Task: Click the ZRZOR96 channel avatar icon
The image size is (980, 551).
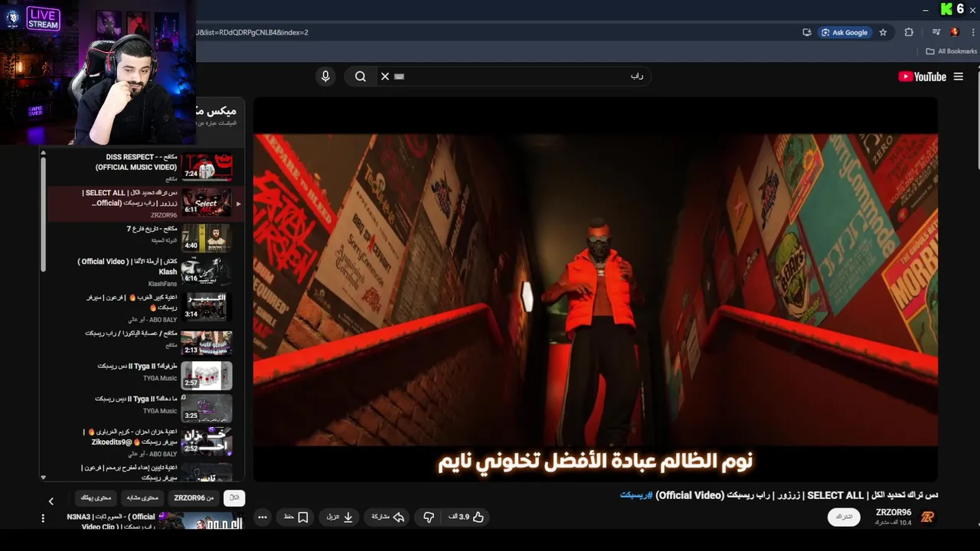Action: (928, 517)
